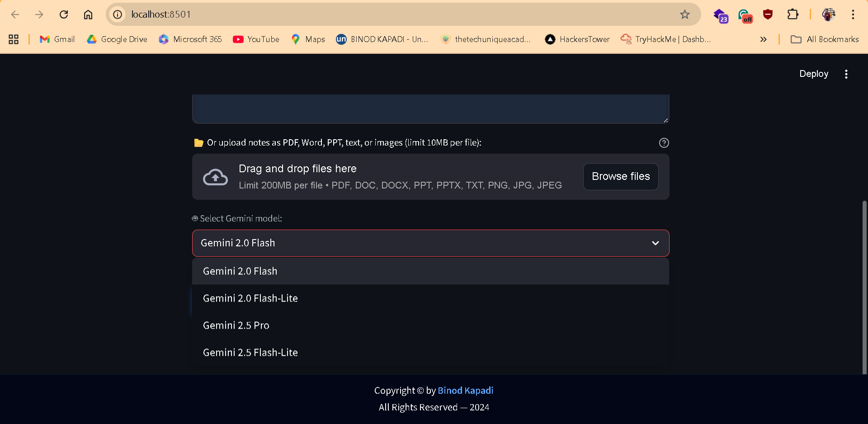Open the Extensions puzzle piece icon
This screenshot has width=868, height=424.
coord(793,14)
